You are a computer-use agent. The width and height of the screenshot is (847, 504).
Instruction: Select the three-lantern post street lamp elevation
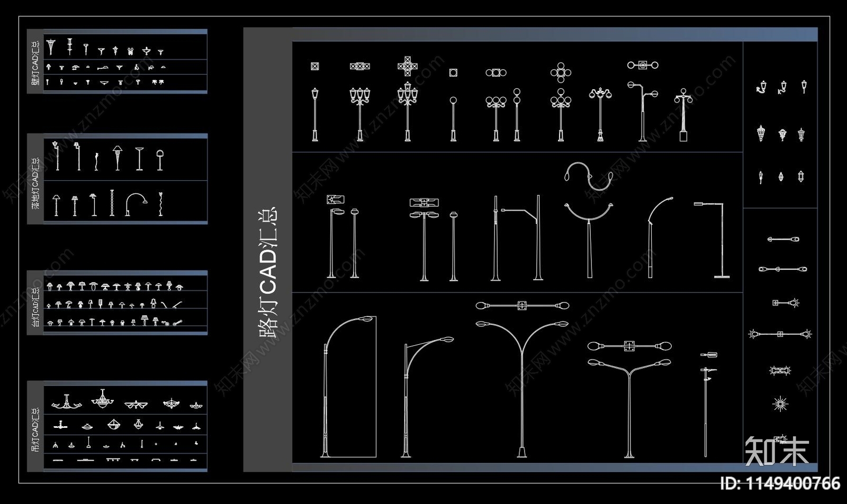[x=360, y=115]
